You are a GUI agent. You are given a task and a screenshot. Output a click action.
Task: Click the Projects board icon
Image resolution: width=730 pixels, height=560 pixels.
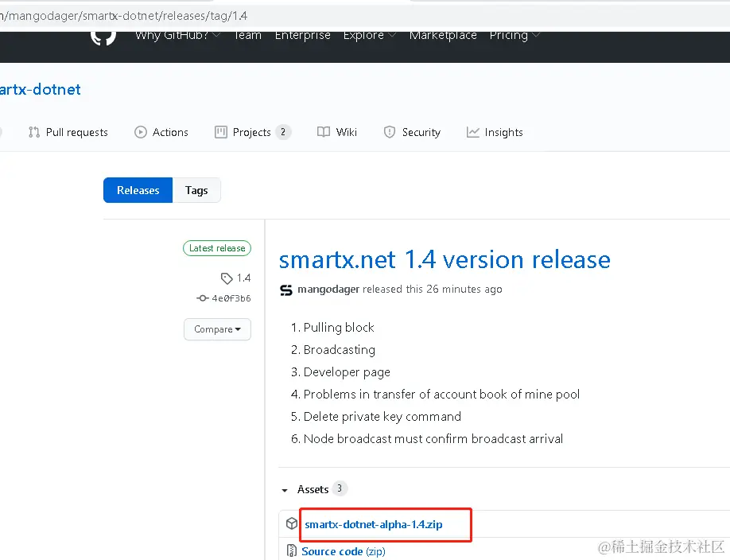pyautogui.click(x=221, y=132)
